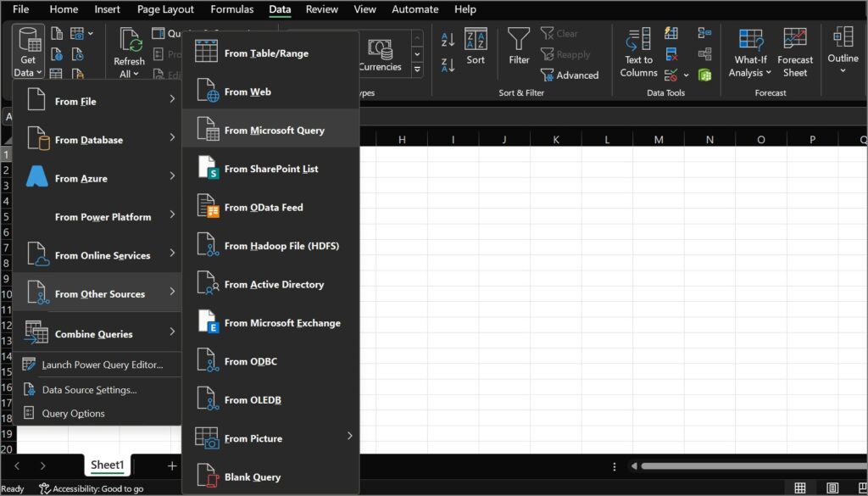The height and width of the screenshot is (496, 868).
Task: Open the Data Validation dropdown arrow
Action: pyautogui.click(x=686, y=75)
